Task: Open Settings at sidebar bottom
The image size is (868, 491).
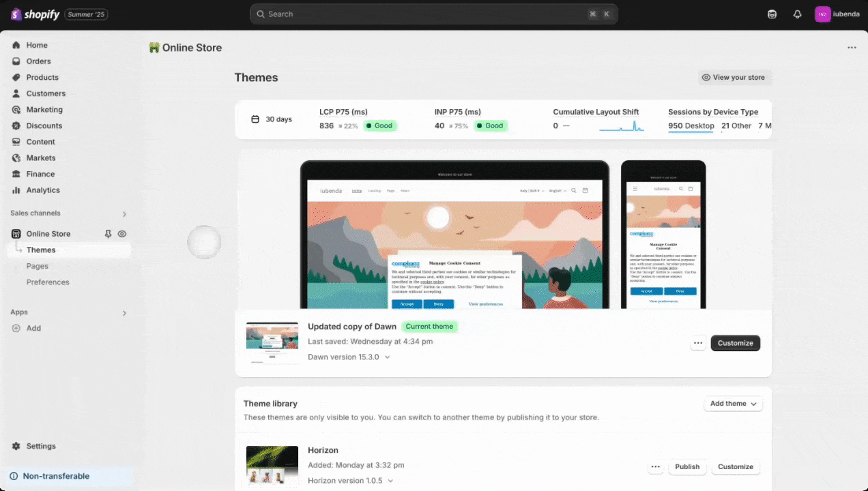Action: [x=41, y=446]
